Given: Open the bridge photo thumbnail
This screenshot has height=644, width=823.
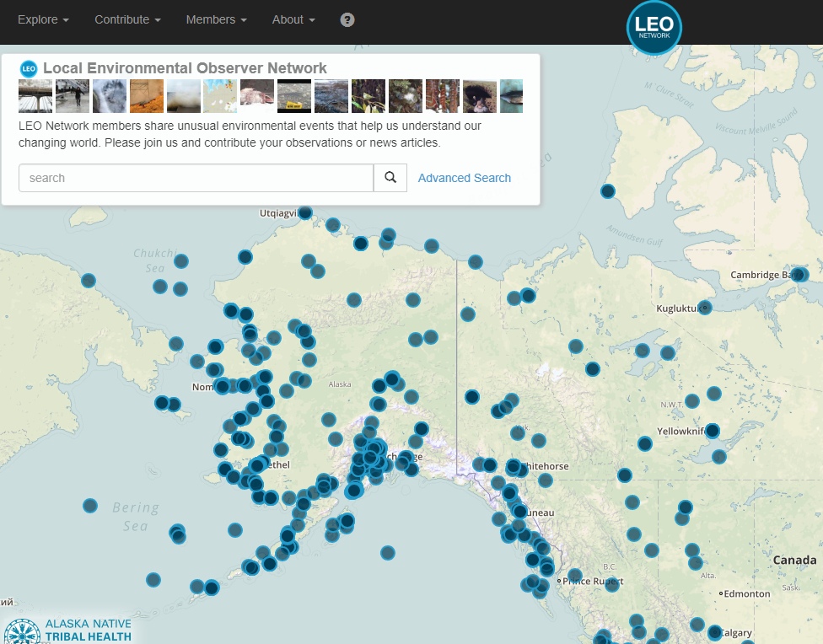Looking at the screenshot, I should pyautogui.click(x=35, y=96).
